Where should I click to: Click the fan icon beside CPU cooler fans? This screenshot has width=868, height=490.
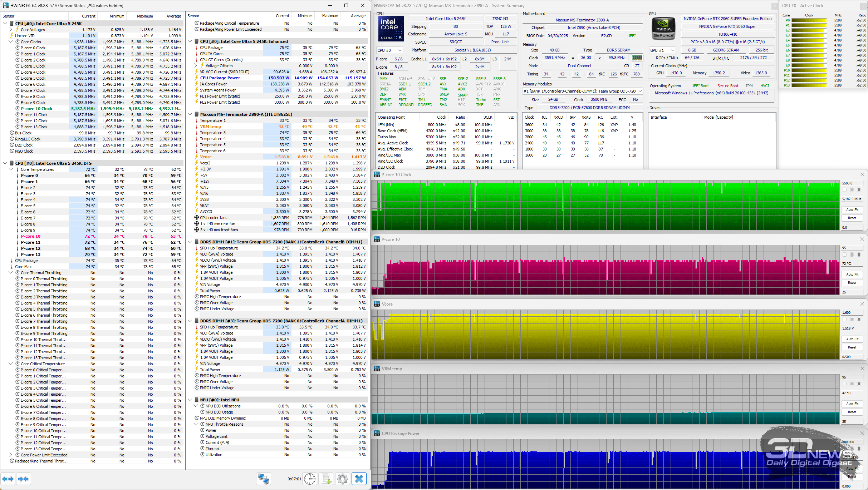(197, 218)
